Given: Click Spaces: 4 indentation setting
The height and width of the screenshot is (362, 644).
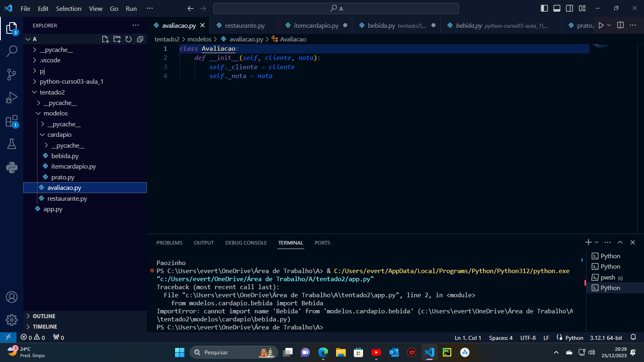Looking at the screenshot, I should (501, 338).
